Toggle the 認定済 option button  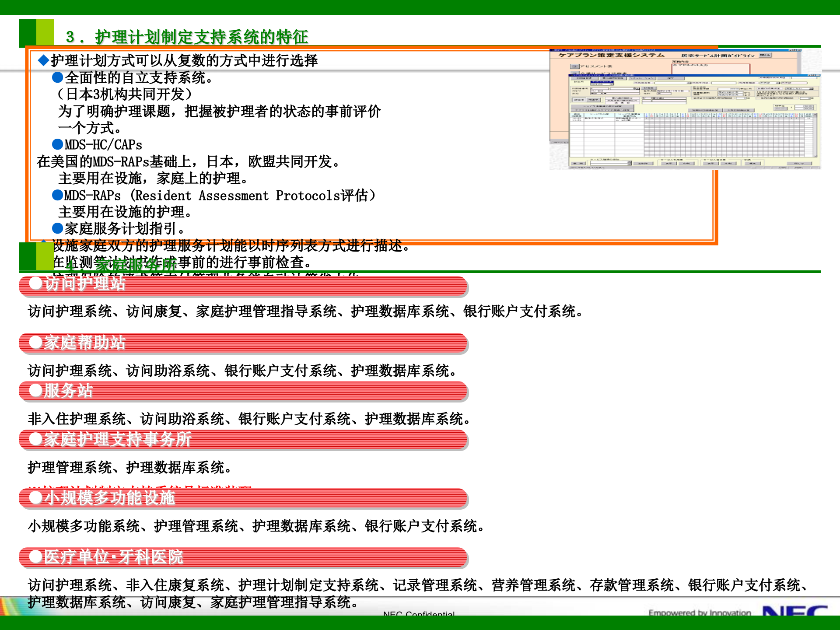pos(579,100)
